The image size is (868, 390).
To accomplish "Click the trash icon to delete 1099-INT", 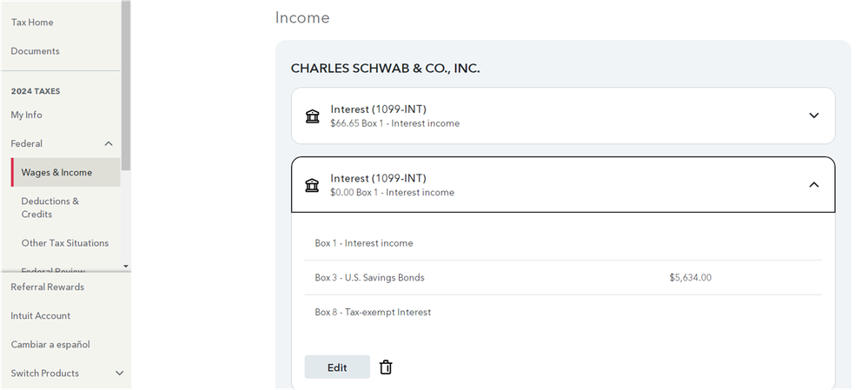I will pyautogui.click(x=386, y=367).
